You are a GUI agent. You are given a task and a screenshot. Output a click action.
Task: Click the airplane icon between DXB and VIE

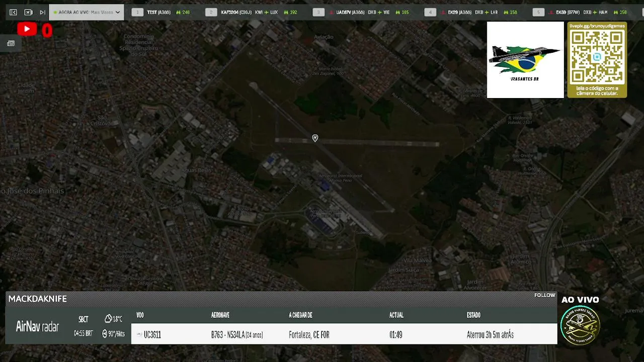pos(380,12)
